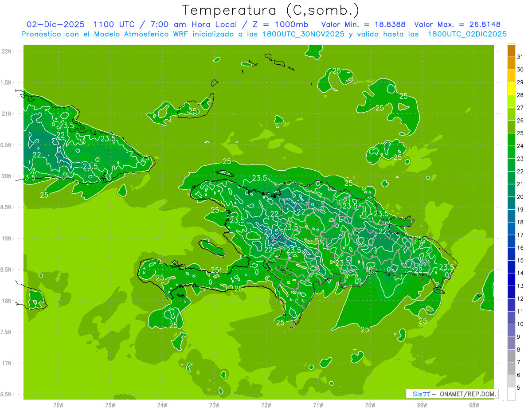Click the "71W" longitude axis label
Screen dimensions: 532x411
click(x=318, y=405)
